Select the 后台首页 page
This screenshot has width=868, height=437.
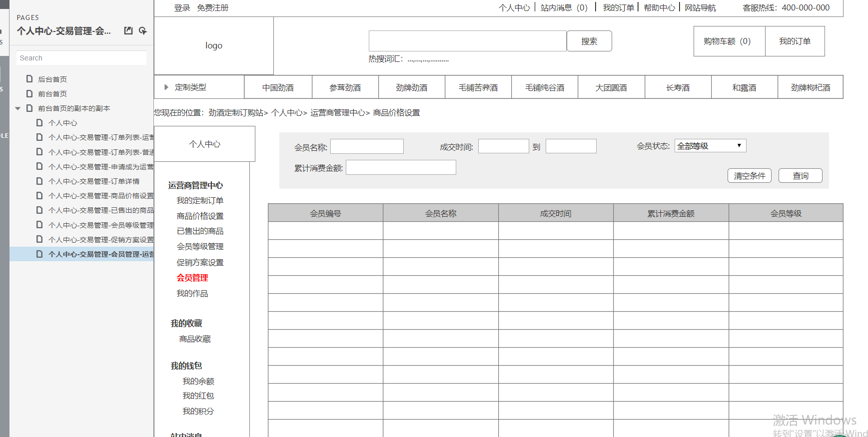click(52, 79)
